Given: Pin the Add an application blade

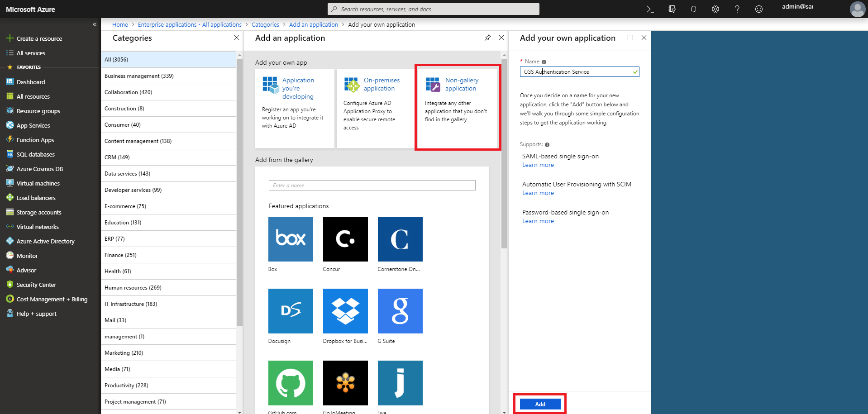Looking at the screenshot, I should pos(487,38).
